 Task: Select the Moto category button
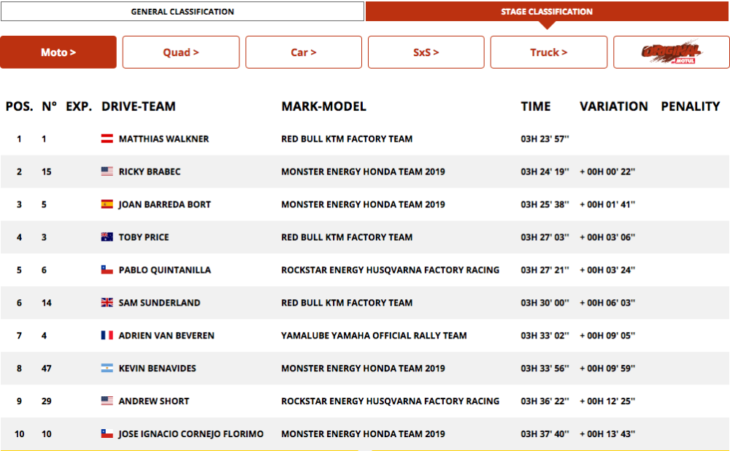pyautogui.click(x=58, y=52)
